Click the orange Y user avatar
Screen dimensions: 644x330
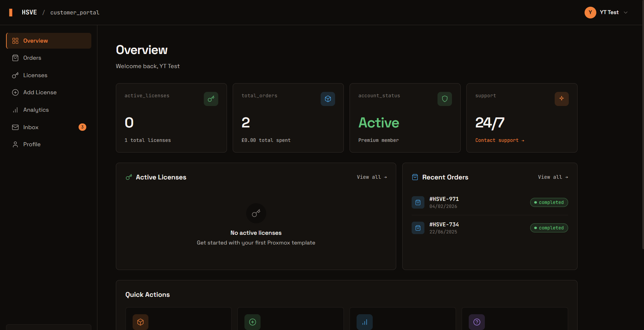coord(590,12)
